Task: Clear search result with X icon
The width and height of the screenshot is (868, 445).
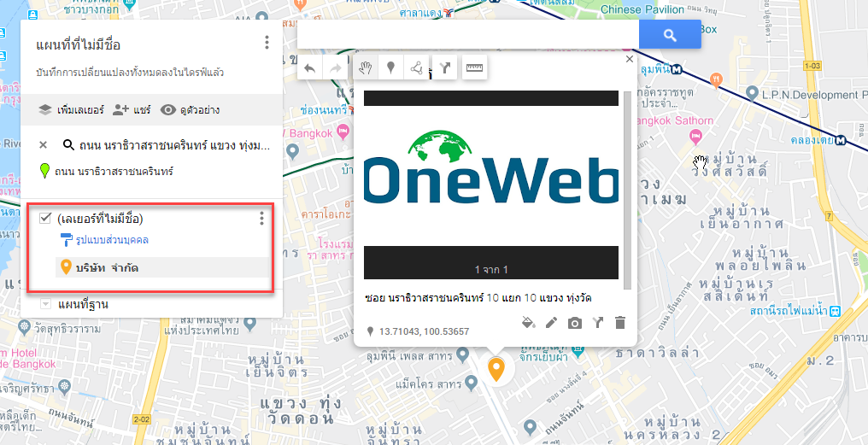Action: pos(44,145)
